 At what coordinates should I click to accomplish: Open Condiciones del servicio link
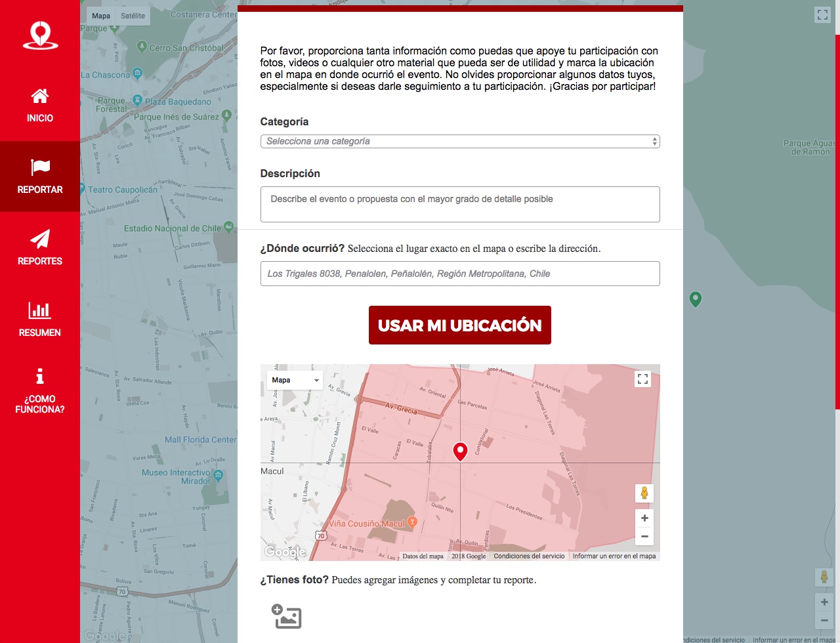click(529, 556)
